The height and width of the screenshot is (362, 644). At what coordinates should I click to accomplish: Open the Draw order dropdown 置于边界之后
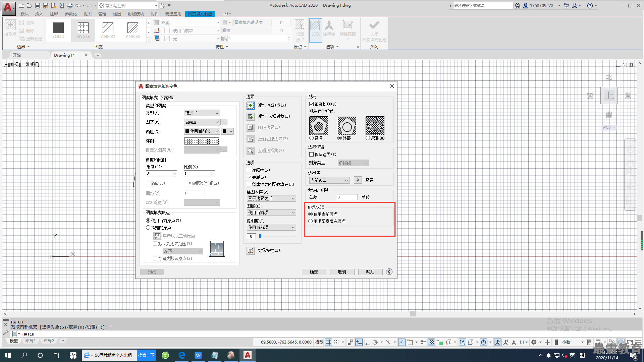[271, 199]
